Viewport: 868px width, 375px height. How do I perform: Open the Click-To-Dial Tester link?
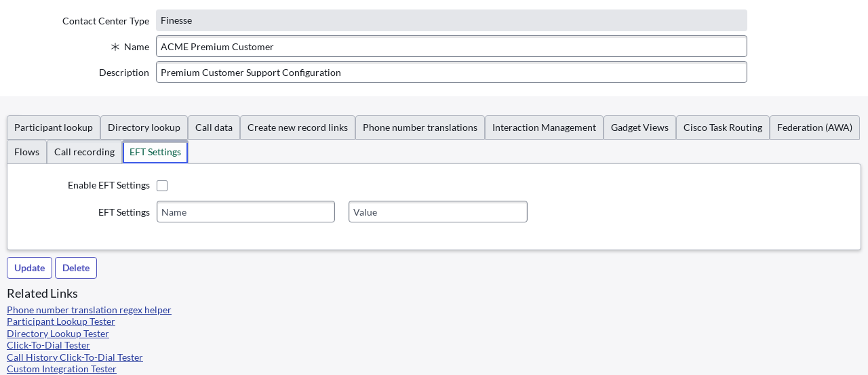[48, 345]
